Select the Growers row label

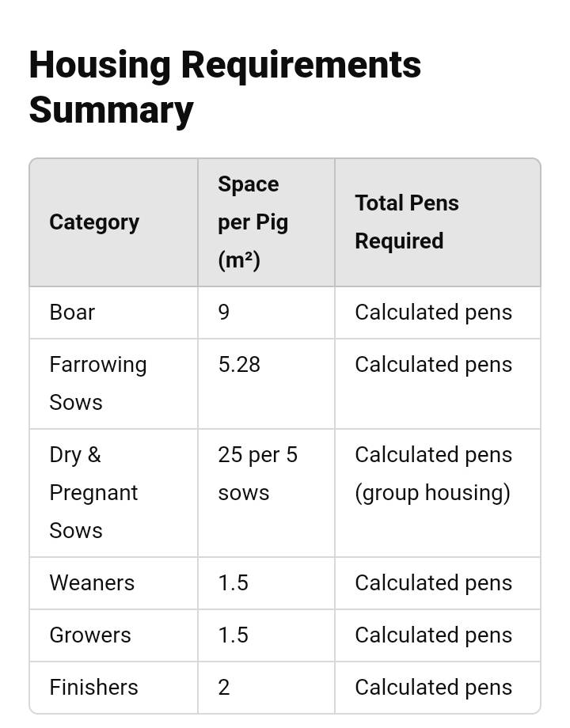(90, 635)
